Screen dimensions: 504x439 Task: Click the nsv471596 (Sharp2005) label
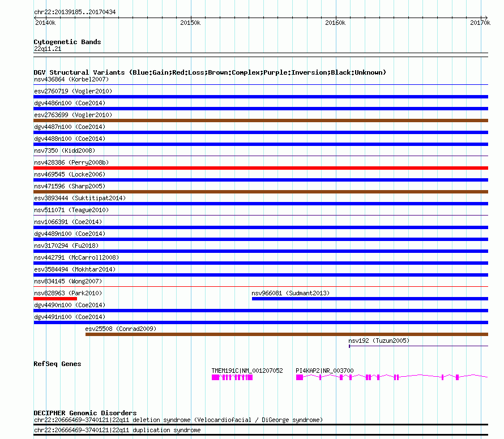tap(70, 186)
